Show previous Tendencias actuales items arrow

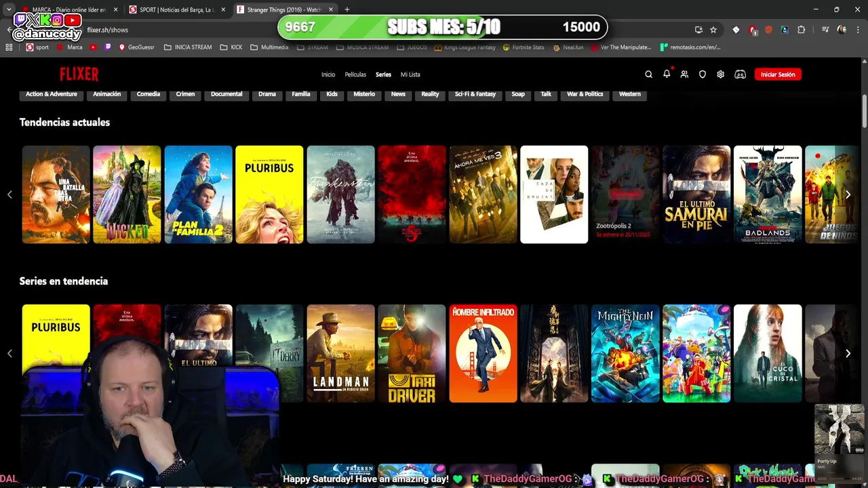point(9,195)
